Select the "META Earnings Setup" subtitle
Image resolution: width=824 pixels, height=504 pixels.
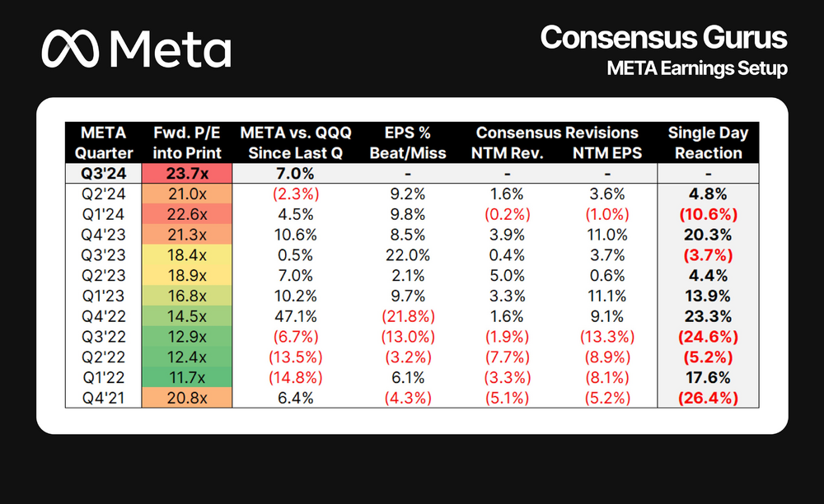(x=696, y=68)
